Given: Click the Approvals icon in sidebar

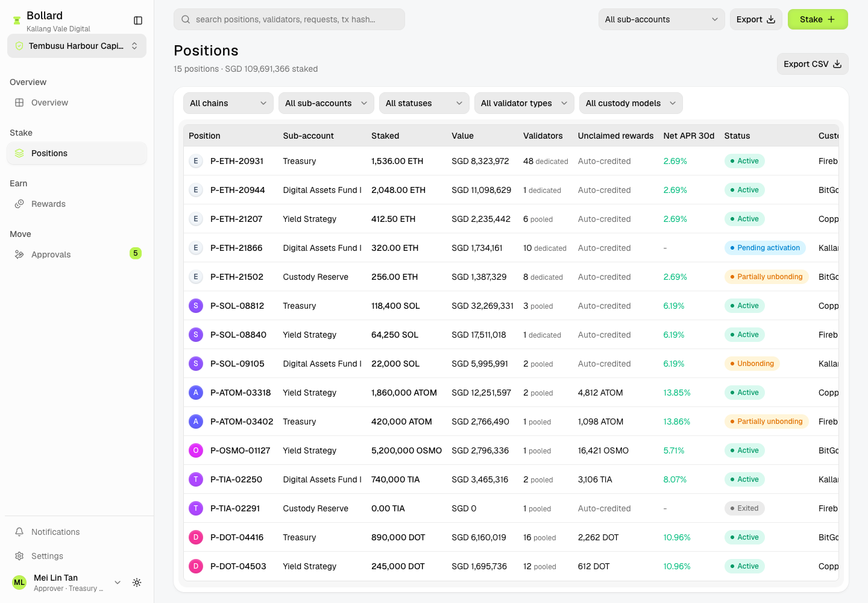Looking at the screenshot, I should point(19,254).
